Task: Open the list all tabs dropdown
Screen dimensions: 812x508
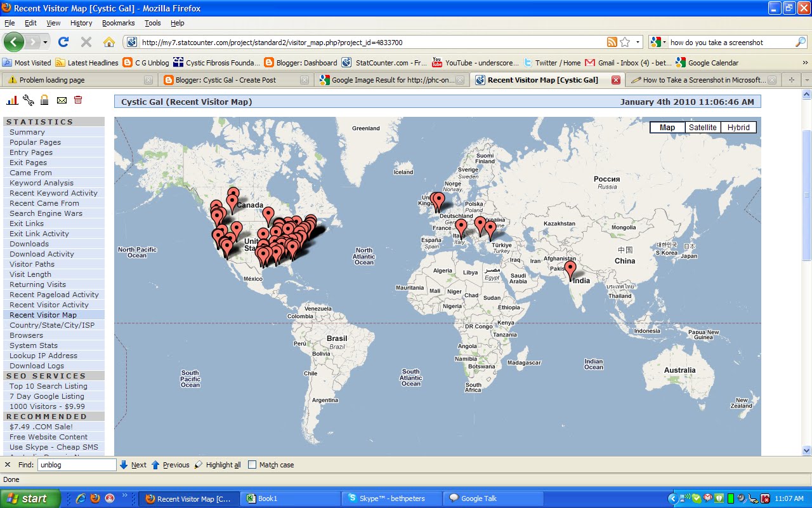Action: [807, 80]
